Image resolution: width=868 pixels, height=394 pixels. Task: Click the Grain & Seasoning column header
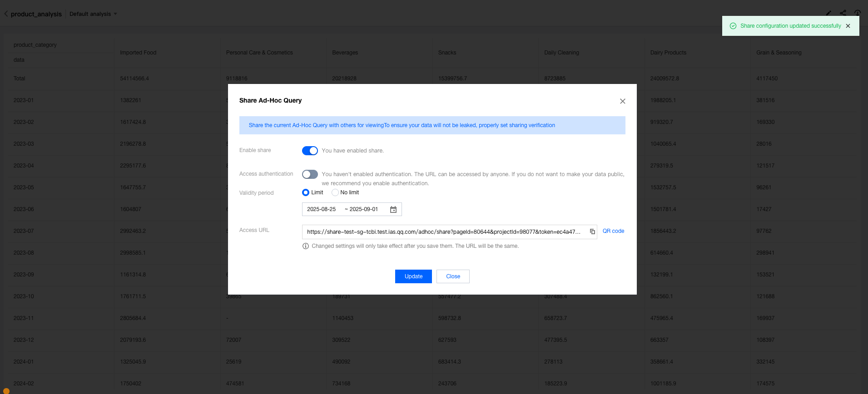779,53
